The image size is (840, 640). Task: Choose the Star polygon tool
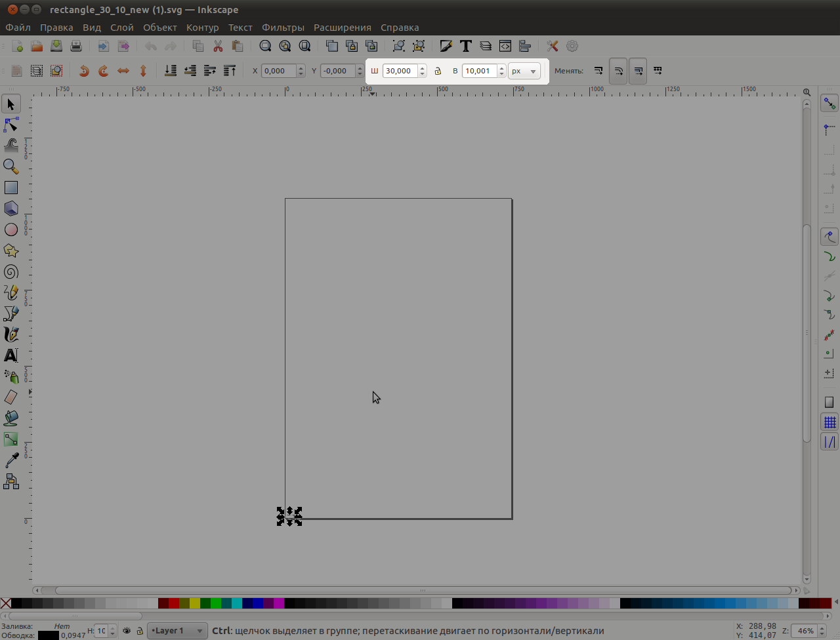pos(11,250)
